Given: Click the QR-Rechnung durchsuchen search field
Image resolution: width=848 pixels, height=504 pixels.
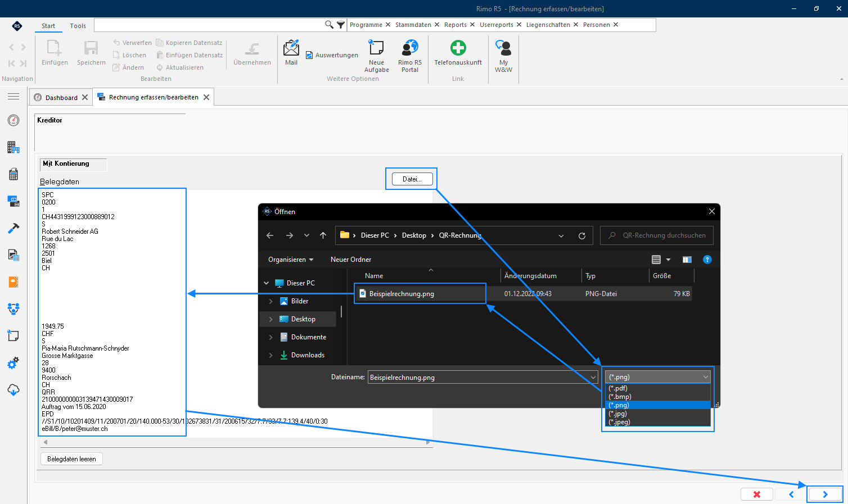Looking at the screenshot, I should (657, 235).
